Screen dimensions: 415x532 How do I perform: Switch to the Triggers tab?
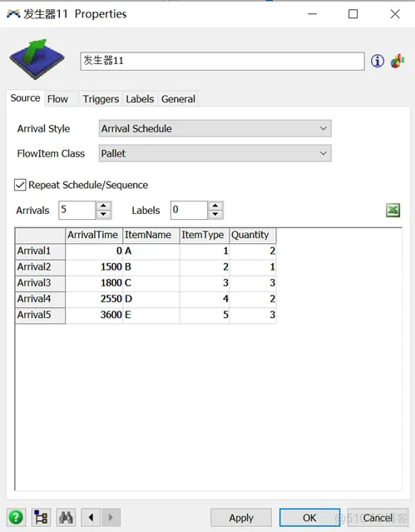(x=101, y=99)
